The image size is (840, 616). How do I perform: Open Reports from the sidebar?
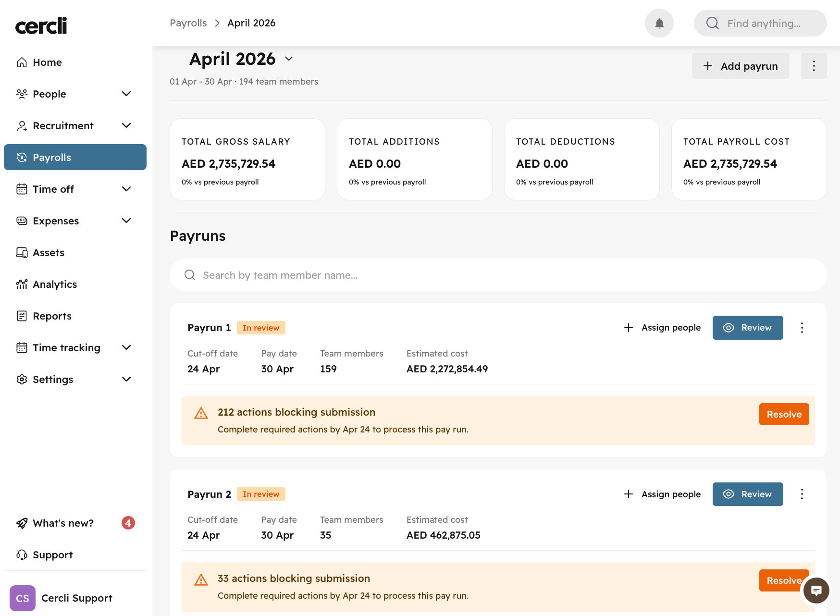click(52, 316)
